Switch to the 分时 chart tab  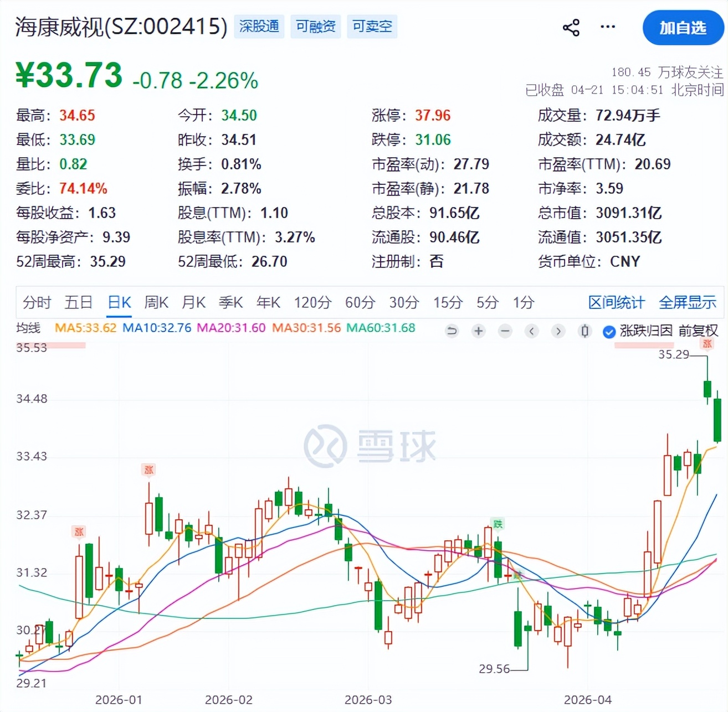[x=37, y=302]
